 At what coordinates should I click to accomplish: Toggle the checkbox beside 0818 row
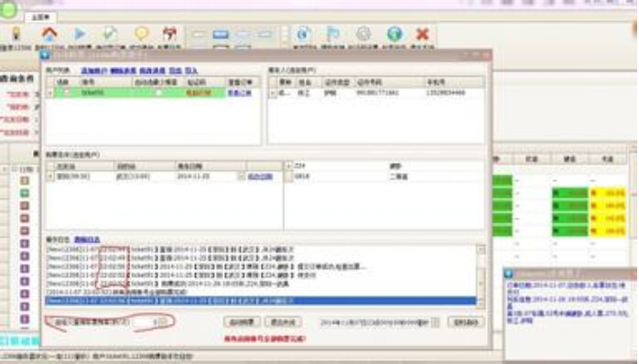[x=288, y=177]
